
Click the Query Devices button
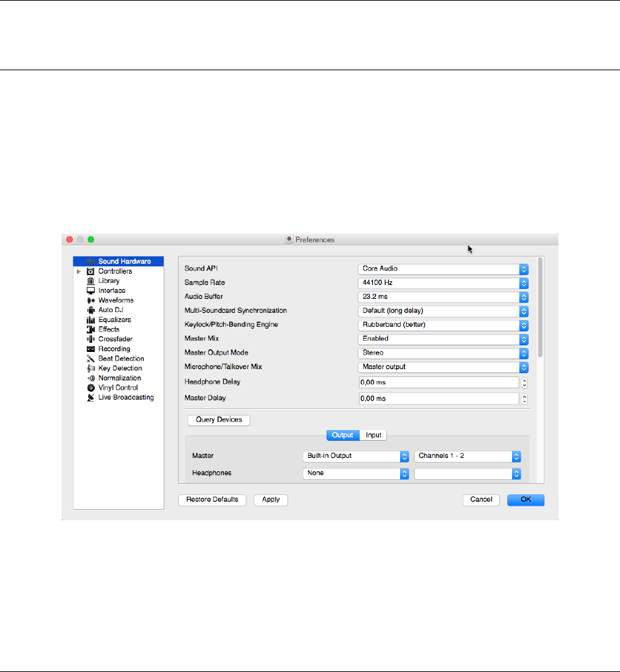click(x=219, y=420)
